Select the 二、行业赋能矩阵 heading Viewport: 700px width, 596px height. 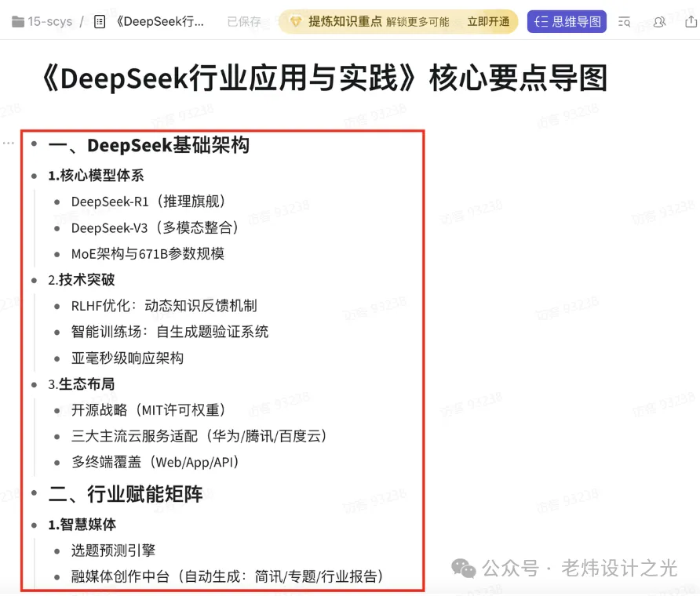[126, 494]
